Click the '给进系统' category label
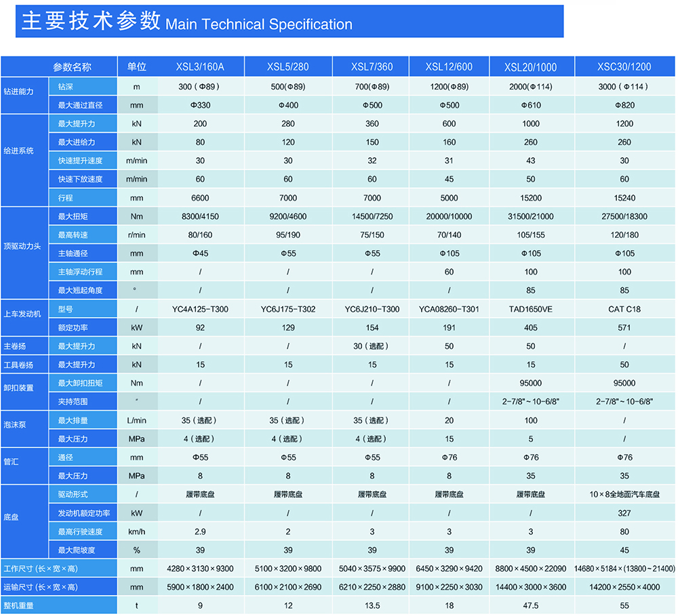The image size is (678, 616). click(18, 151)
